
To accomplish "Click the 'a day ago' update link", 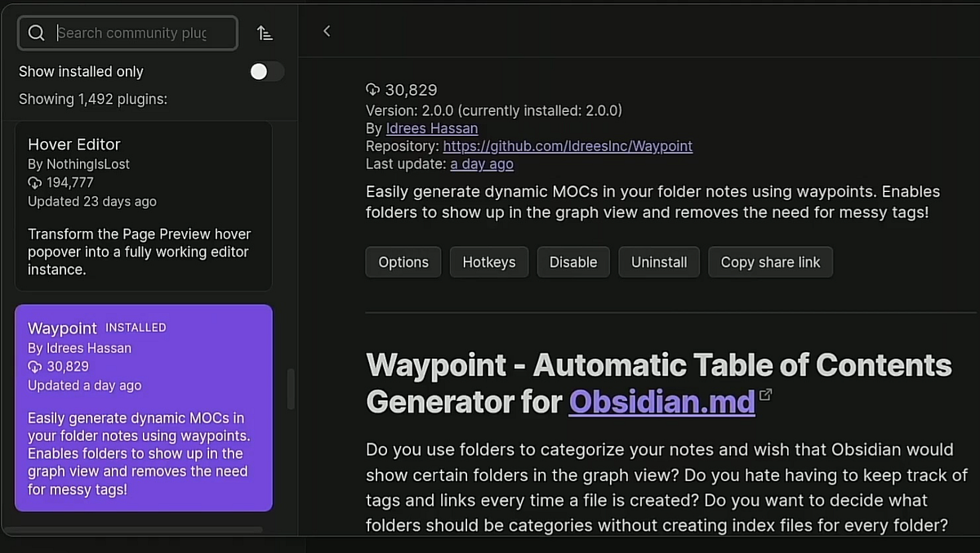I will (x=482, y=164).
